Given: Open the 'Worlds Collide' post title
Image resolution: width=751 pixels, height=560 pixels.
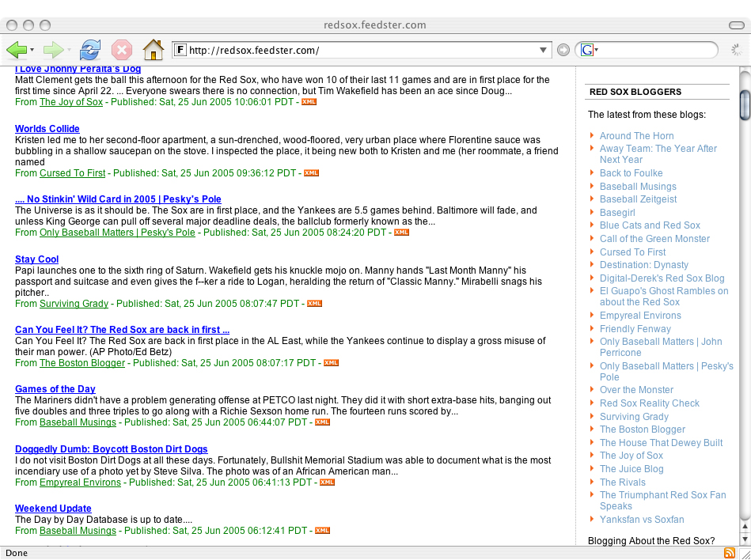Looking at the screenshot, I should coord(47,129).
